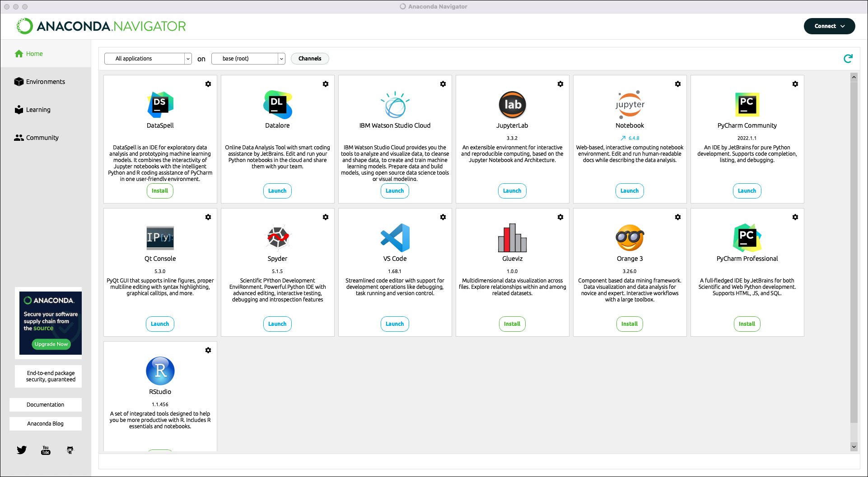Screen dimensions: 868x477
Task: Open gear options on VS Code card
Action: (443, 217)
